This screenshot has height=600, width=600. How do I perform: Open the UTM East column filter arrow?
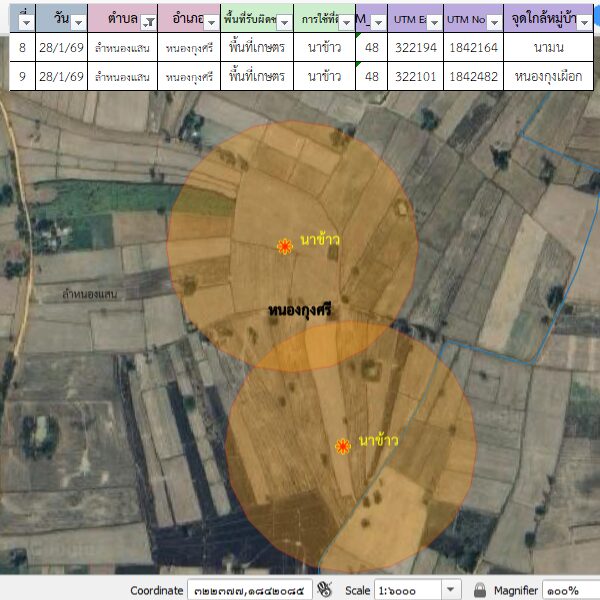(x=433, y=21)
